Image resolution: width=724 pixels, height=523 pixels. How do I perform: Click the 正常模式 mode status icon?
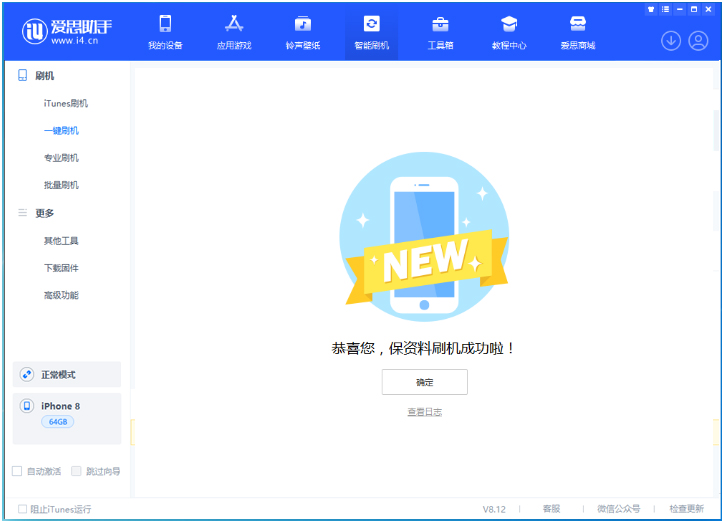click(27, 374)
